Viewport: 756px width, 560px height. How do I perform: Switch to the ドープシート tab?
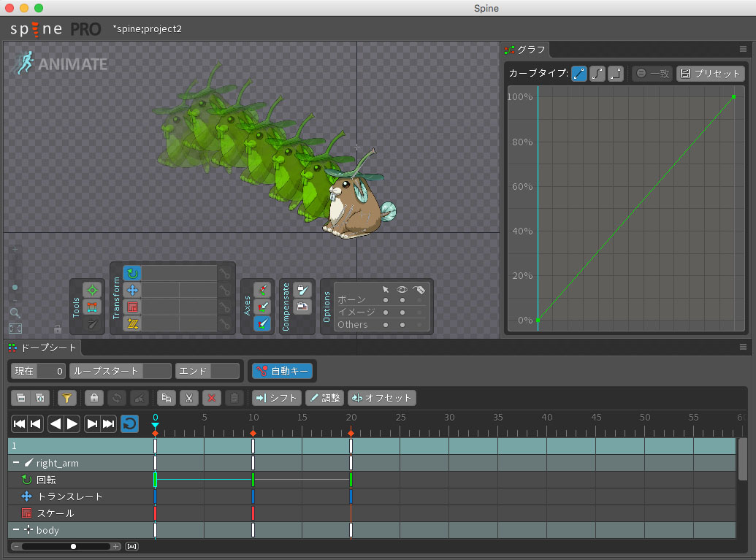coord(42,348)
